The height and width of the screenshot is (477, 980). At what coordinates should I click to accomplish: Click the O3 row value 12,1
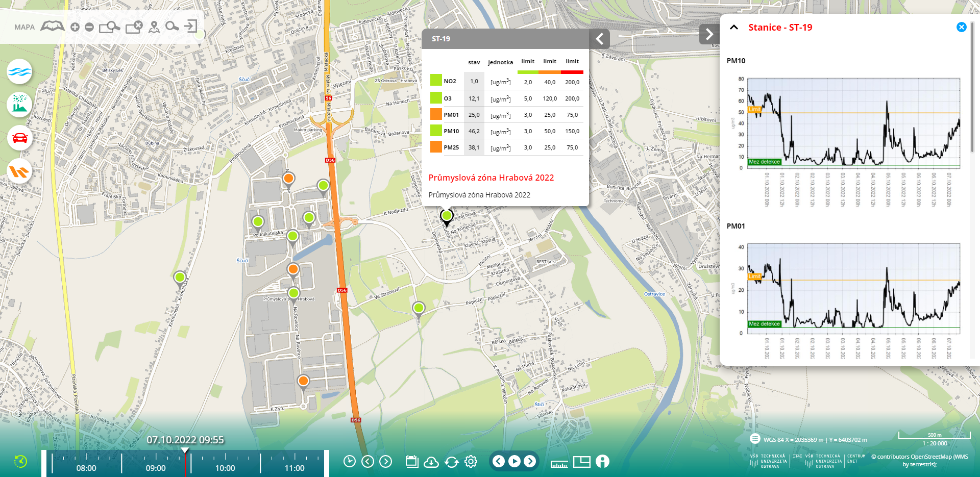pos(474,98)
